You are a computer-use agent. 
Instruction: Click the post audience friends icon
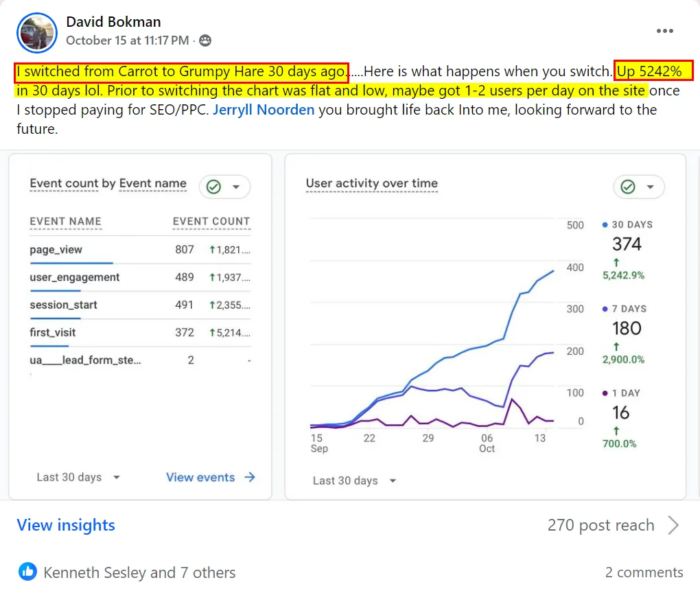(205, 40)
